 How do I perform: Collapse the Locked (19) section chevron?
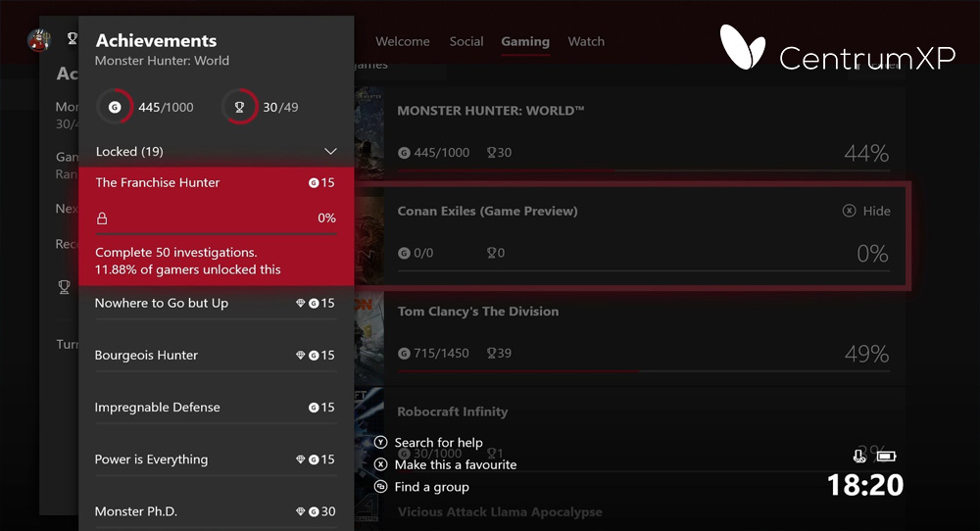[x=330, y=151]
